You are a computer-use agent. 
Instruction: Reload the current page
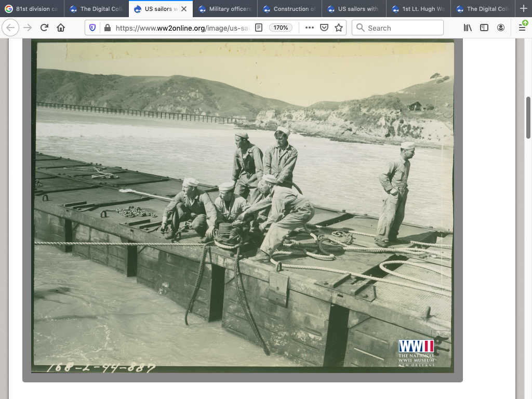pos(44,28)
